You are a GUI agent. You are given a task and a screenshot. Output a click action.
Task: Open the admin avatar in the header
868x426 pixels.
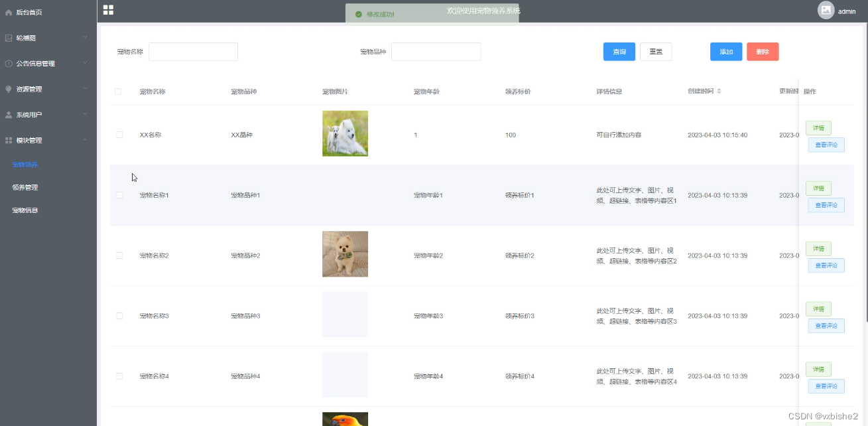tap(826, 10)
